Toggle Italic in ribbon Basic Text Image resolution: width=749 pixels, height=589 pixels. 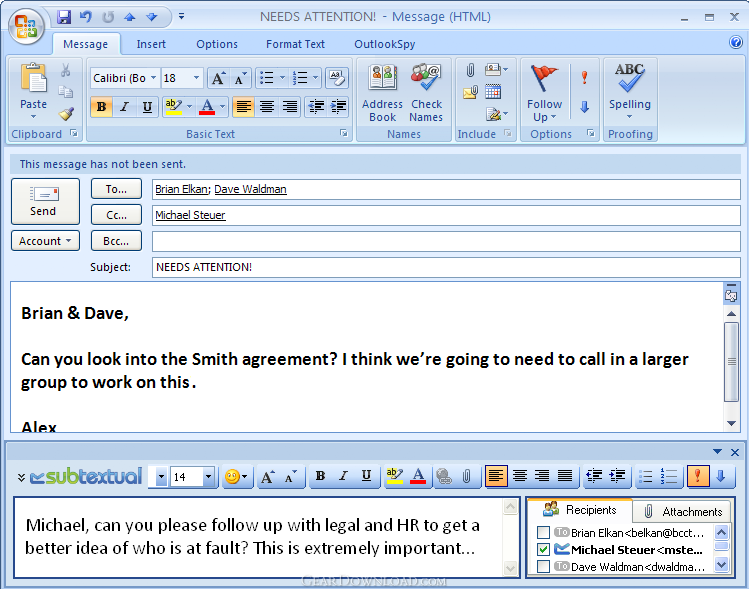coord(124,106)
